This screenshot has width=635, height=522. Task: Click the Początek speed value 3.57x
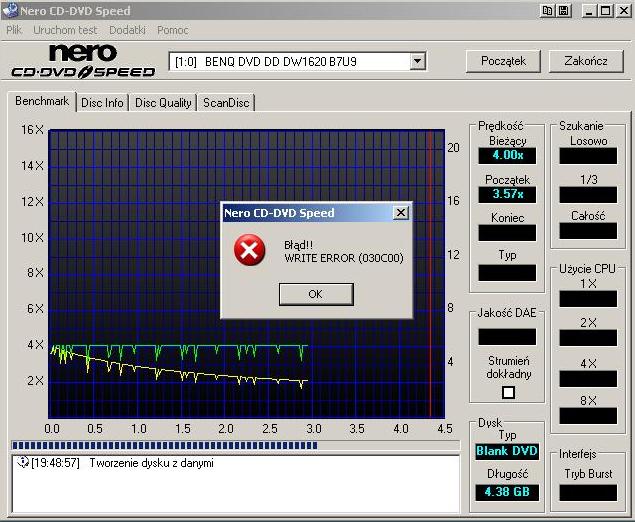(x=507, y=194)
